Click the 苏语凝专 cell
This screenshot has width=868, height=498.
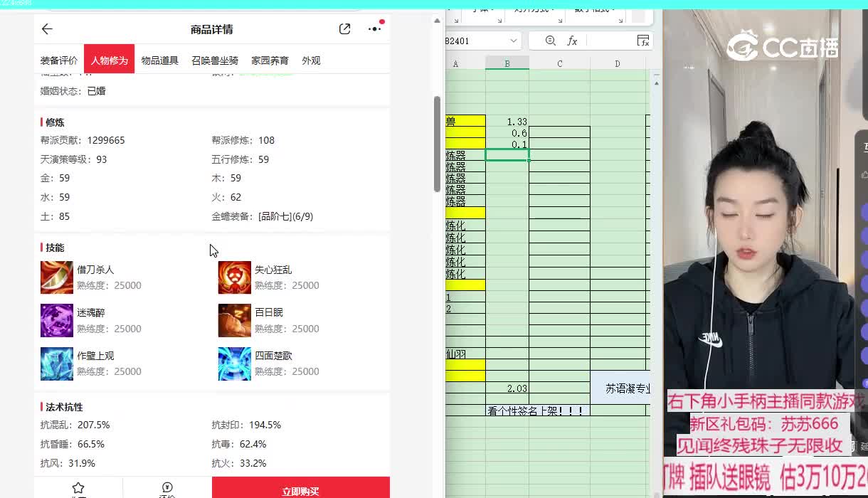coord(620,388)
